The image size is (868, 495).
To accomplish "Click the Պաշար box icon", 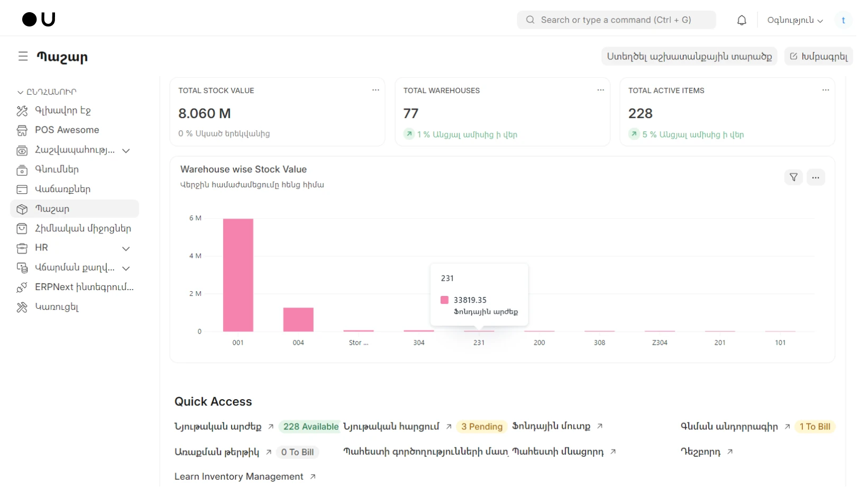I will coord(22,209).
